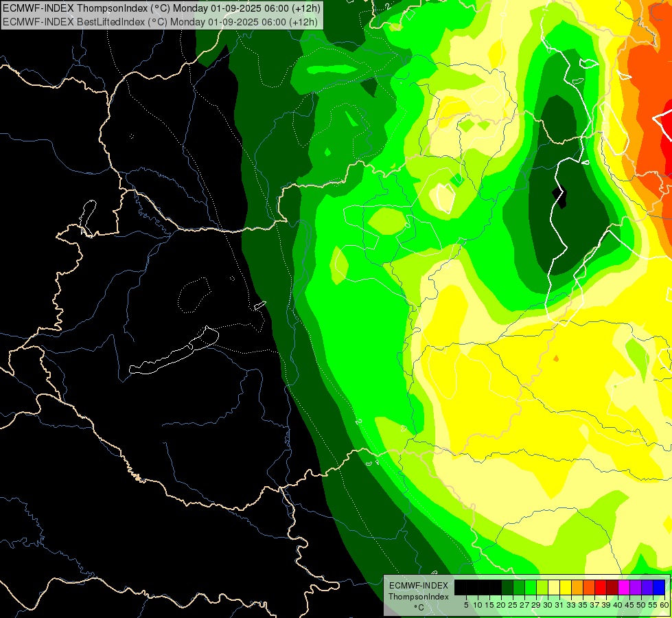This screenshot has width=672, height=618.
Task: Click the legend scale value "37"
Action: [595, 605]
